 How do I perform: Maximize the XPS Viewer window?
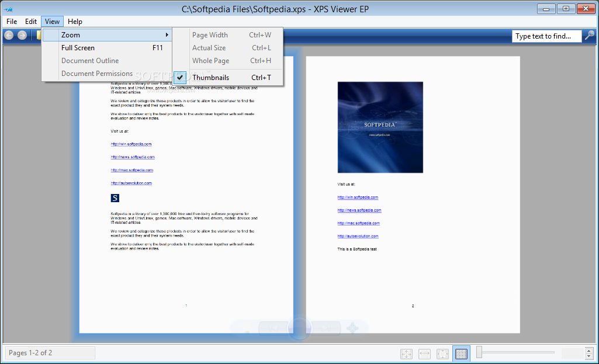coord(566,8)
